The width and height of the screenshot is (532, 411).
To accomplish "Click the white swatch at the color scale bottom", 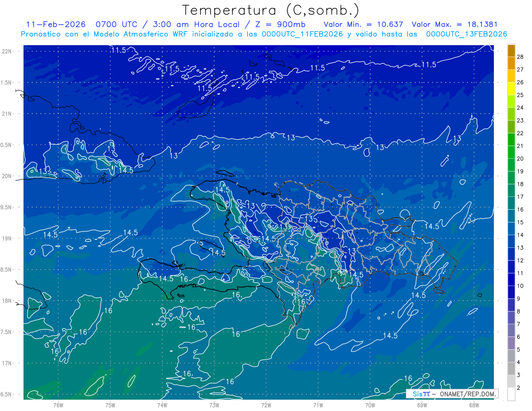I will coord(511,394).
